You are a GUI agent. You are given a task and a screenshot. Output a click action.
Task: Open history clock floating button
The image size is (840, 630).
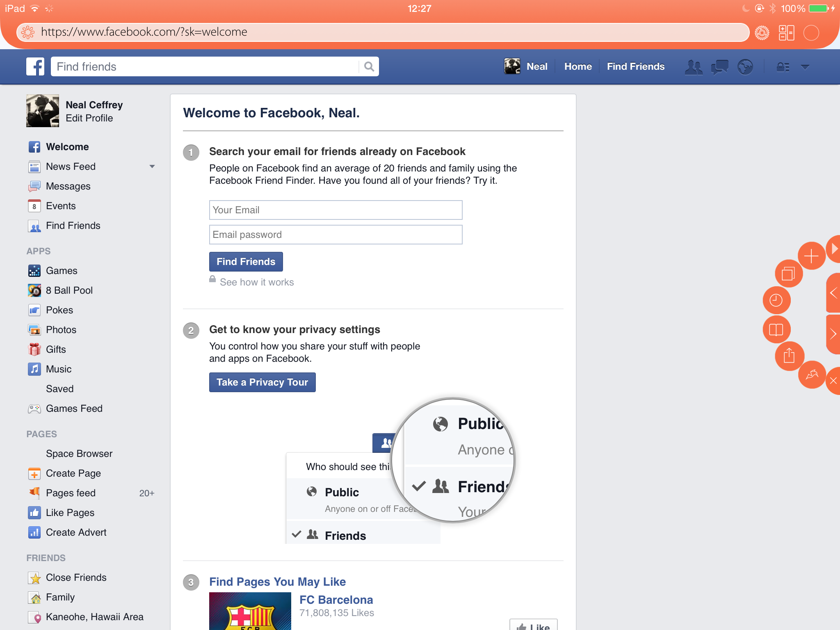click(x=776, y=300)
